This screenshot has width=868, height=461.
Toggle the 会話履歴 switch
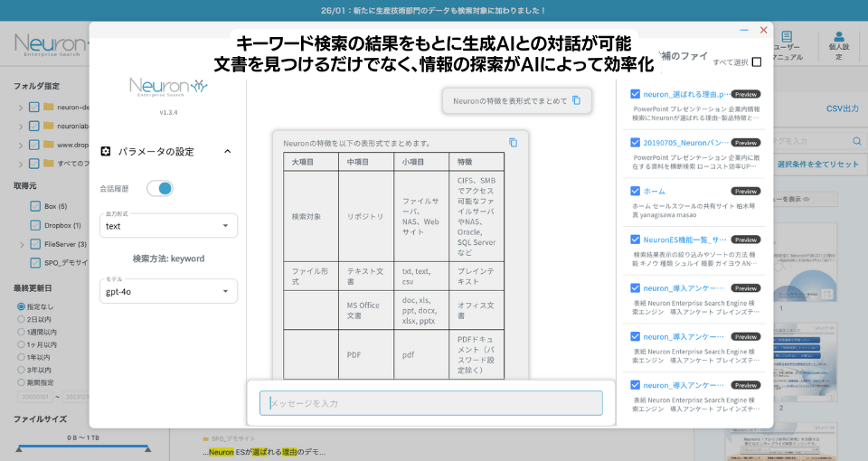coord(160,189)
